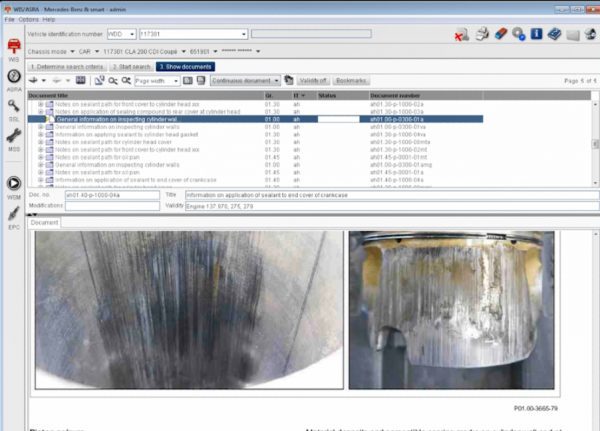Viewport: 600px width, 431px height.
Task: Click the piston damage photo on the right
Action: pos(452,310)
